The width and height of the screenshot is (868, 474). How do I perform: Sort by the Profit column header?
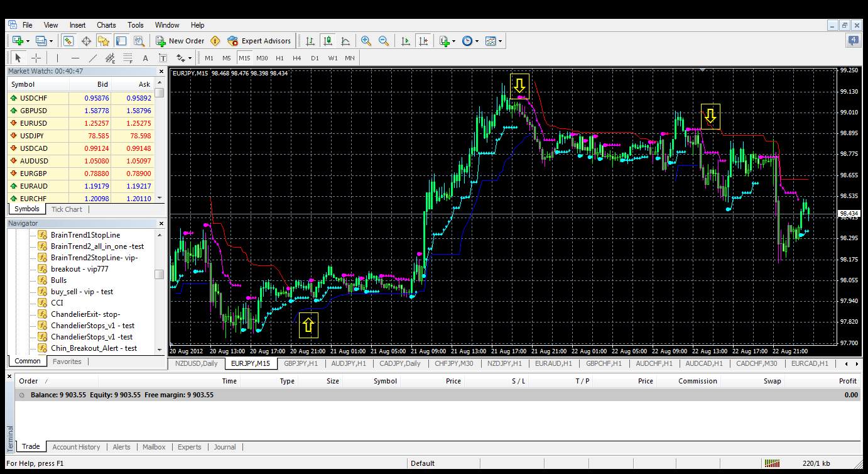(848, 381)
